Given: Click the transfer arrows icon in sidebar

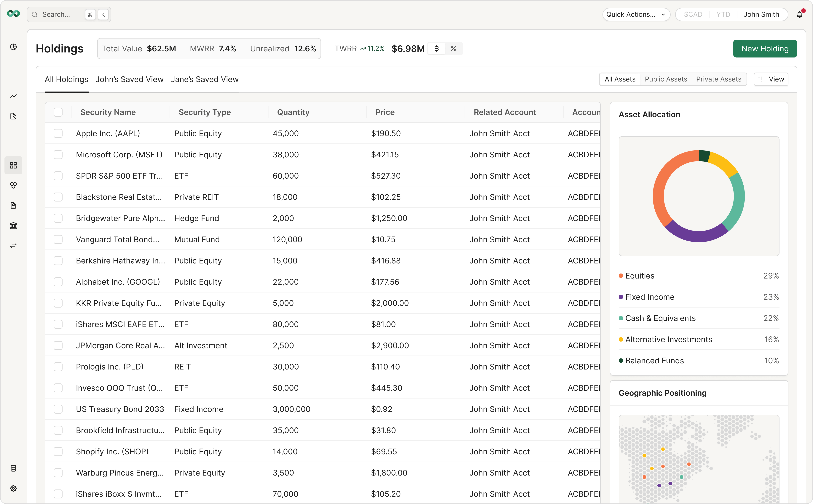Looking at the screenshot, I should 13,246.
